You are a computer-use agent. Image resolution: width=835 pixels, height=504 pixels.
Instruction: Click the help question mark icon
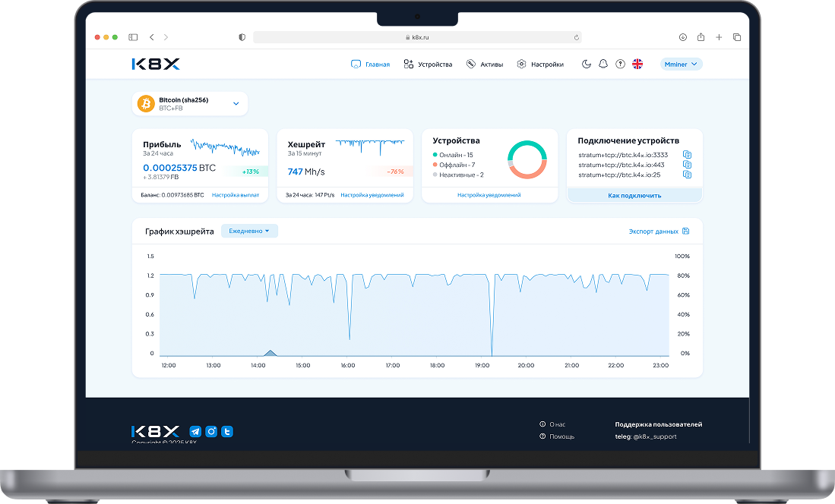620,65
